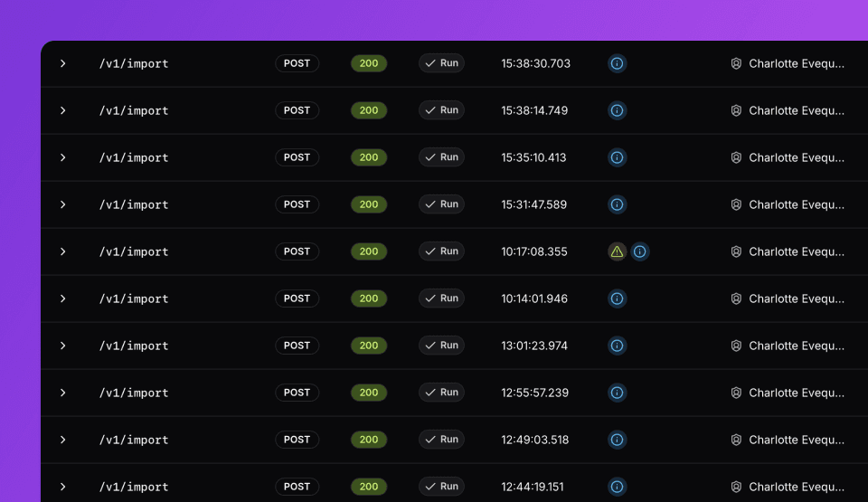The image size is (868, 502).
Task: Expand the request row at 12:49:03.518
Action: click(63, 440)
